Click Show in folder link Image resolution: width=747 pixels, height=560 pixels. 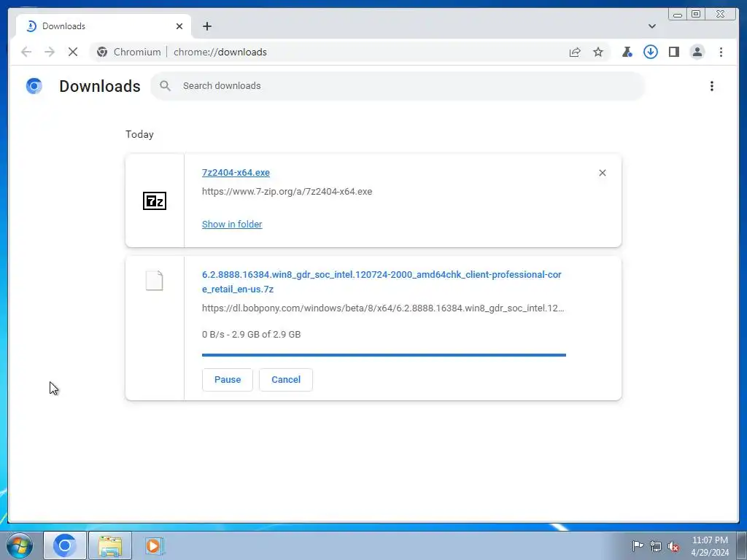coord(232,225)
